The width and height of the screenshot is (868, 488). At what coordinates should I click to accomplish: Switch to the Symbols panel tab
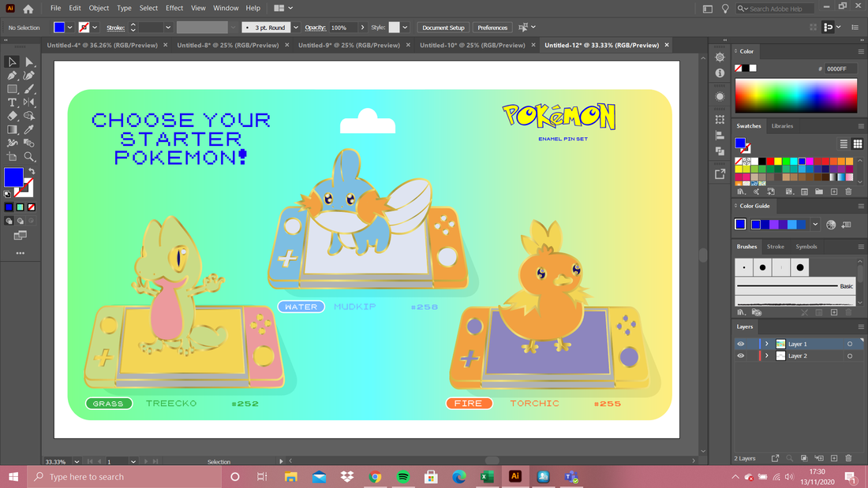pyautogui.click(x=806, y=247)
